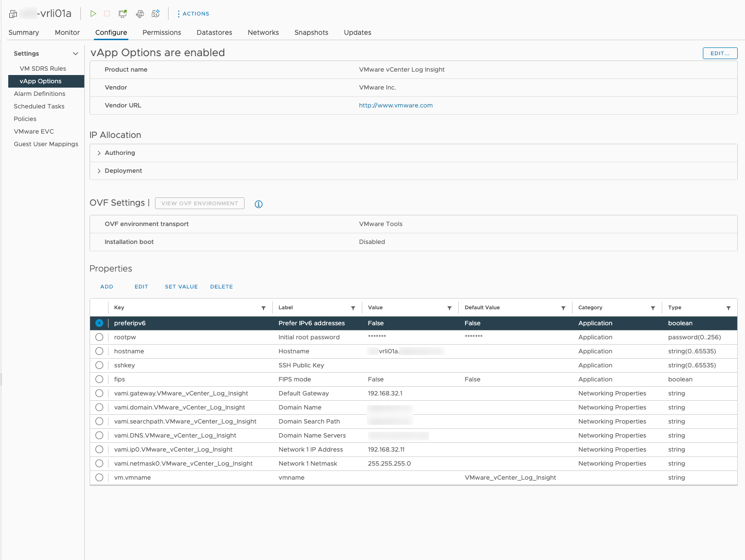Viewport: 745px width, 560px height.
Task: Open filter for Key column
Action: (264, 308)
